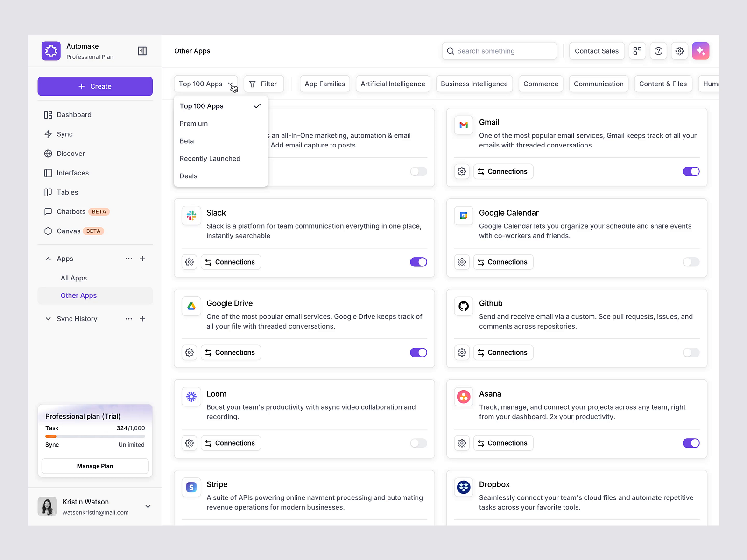Switch to the Commerce category tab
Screen dimensions: 747x560
point(541,84)
